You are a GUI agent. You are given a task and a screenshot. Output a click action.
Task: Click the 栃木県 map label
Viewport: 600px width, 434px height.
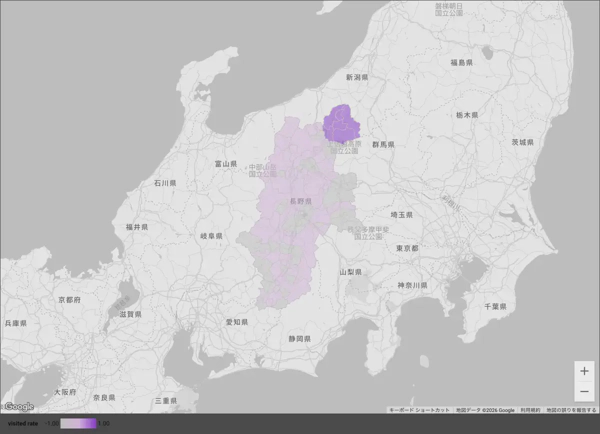pos(467,115)
